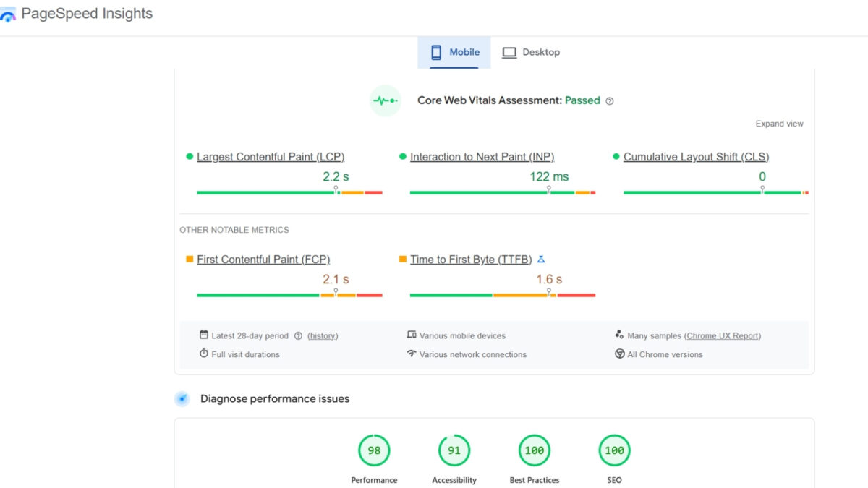Open Interaction to Next Paint (INP) link
This screenshot has width=868, height=488.
pos(482,157)
